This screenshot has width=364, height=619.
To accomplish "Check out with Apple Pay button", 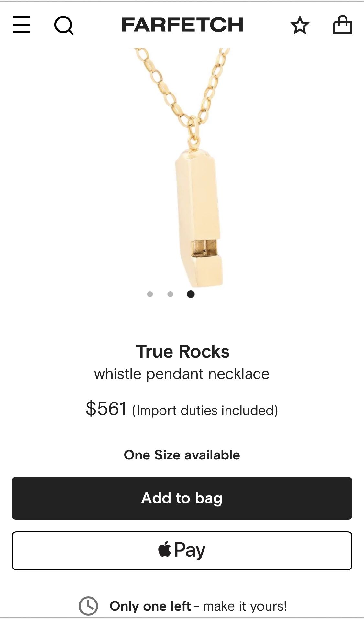I will (x=182, y=550).
